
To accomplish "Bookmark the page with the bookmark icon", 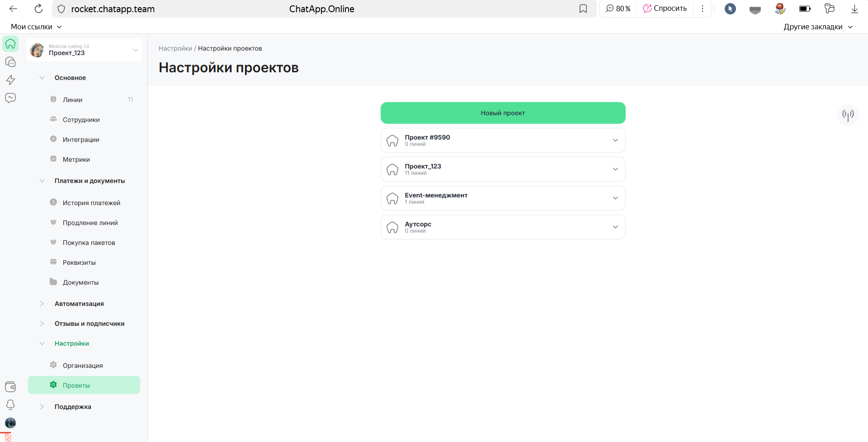I will [x=583, y=9].
